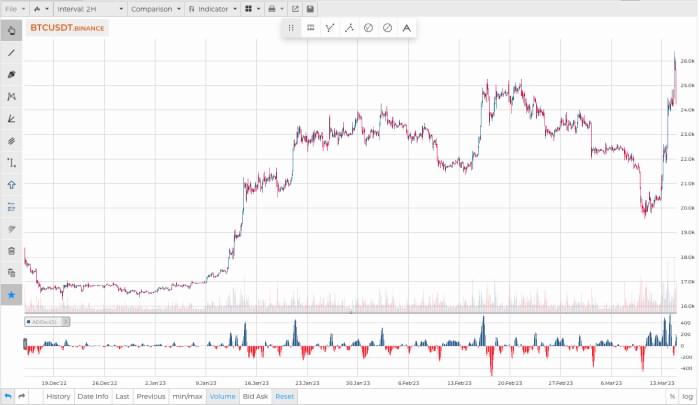Toggle log scale button
This screenshot has width=699, height=405.
pyautogui.click(x=687, y=397)
